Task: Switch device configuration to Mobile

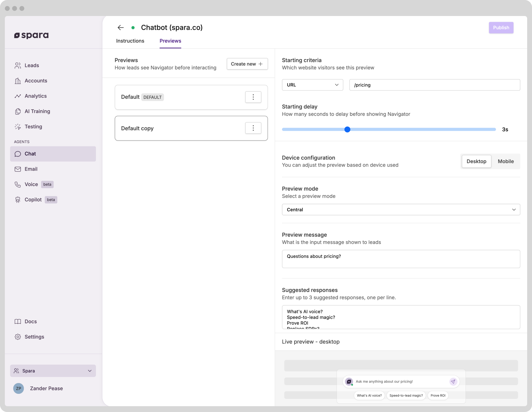Action: [506, 161]
